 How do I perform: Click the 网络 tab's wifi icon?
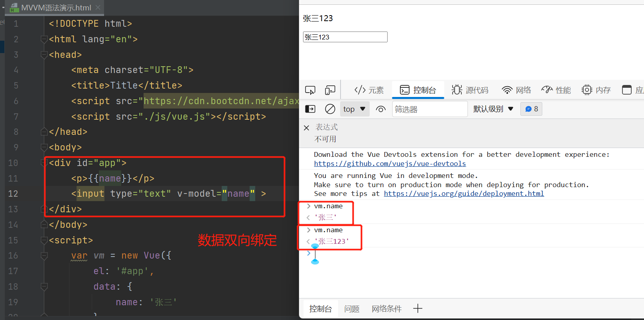[507, 90]
